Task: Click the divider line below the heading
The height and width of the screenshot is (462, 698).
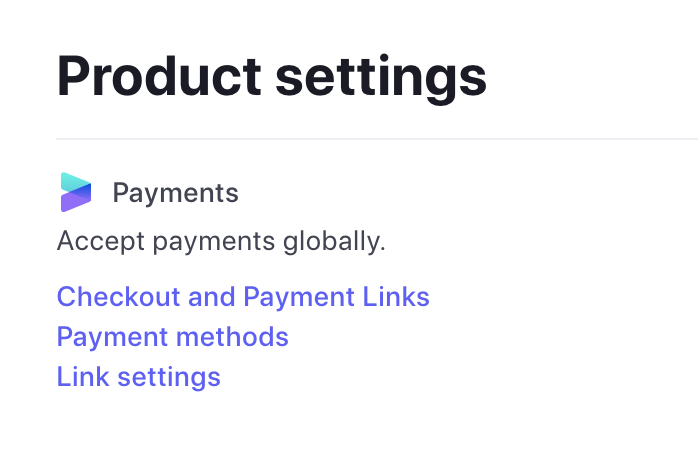Action: pyautogui.click(x=377, y=139)
